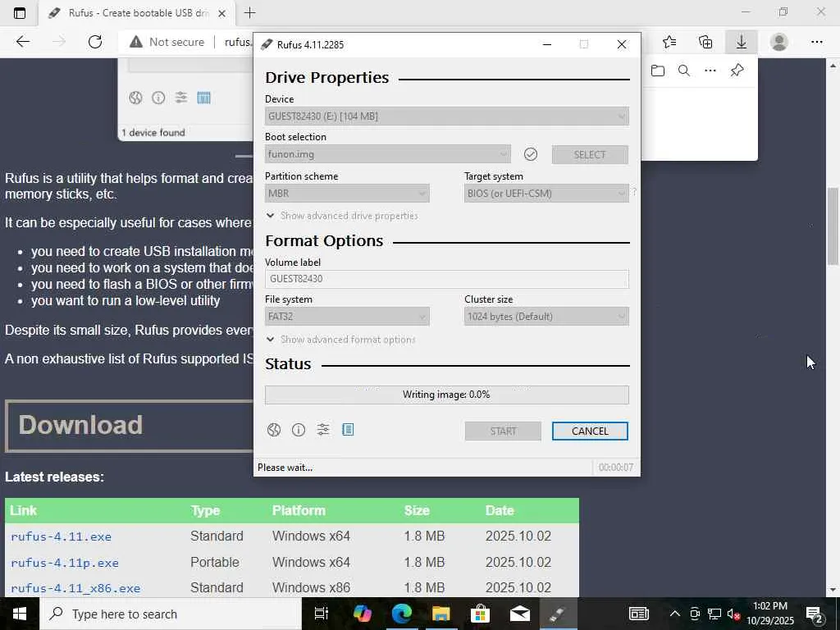Open a new browser tab

249,13
